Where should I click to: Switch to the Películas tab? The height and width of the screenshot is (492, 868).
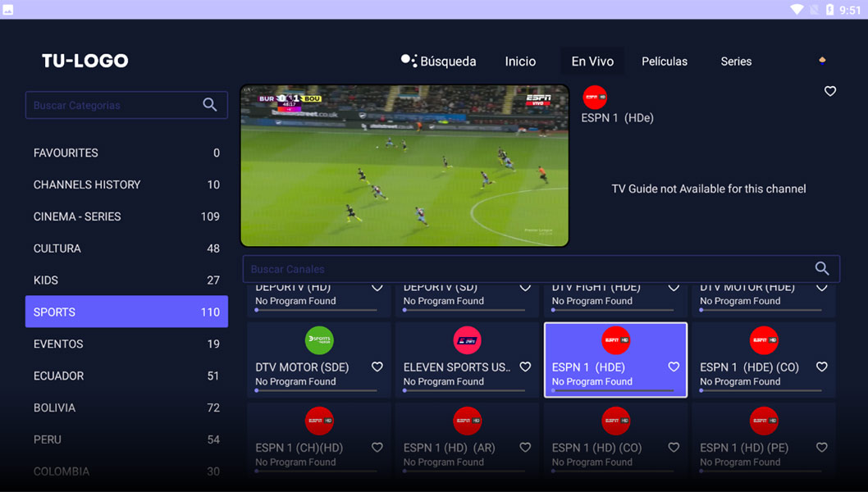pyautogui.click(x=665, y=61)
